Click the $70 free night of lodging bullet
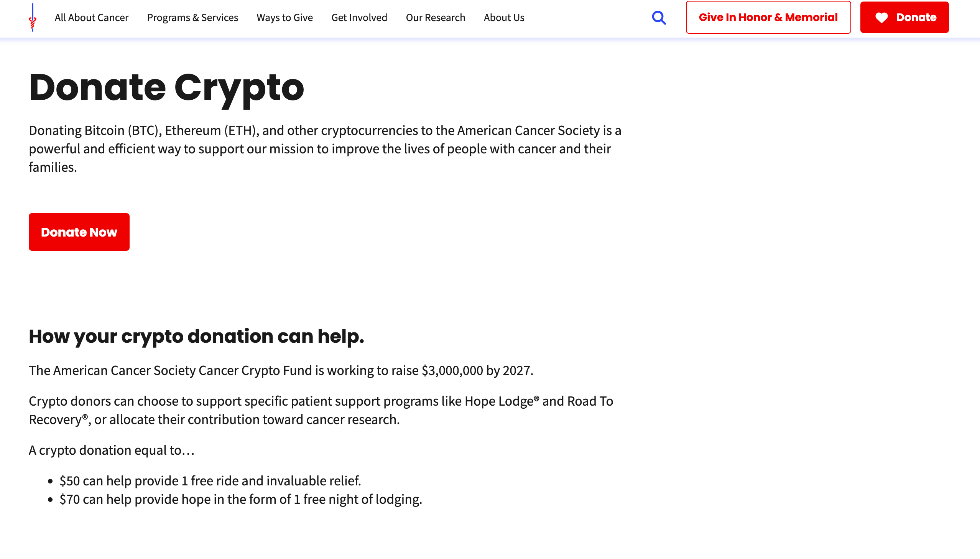This screenshot has width=980, height=559. pos(241,500)
